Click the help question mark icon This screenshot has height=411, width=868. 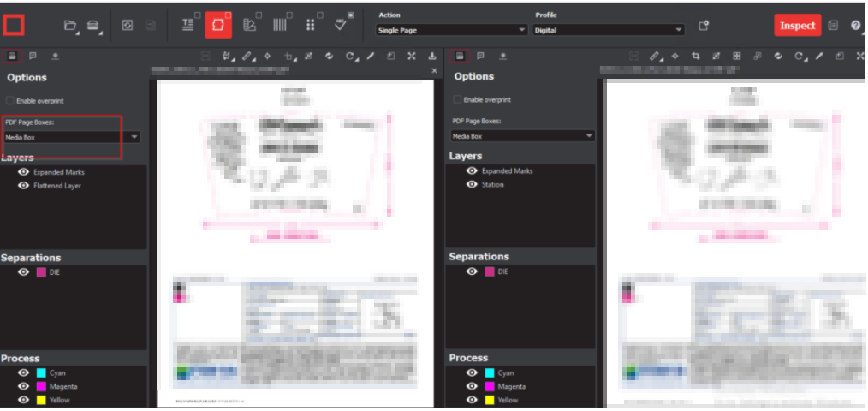(x=855, y=26)
